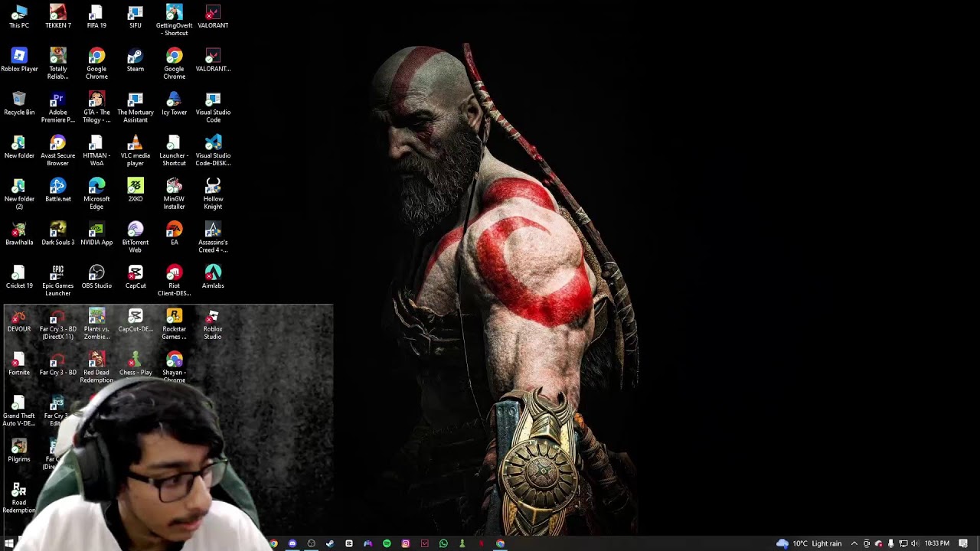This screenshot has height=551, width=980.
Task: Open WhatsApp from the taskbar
Action: coord(443,543)
